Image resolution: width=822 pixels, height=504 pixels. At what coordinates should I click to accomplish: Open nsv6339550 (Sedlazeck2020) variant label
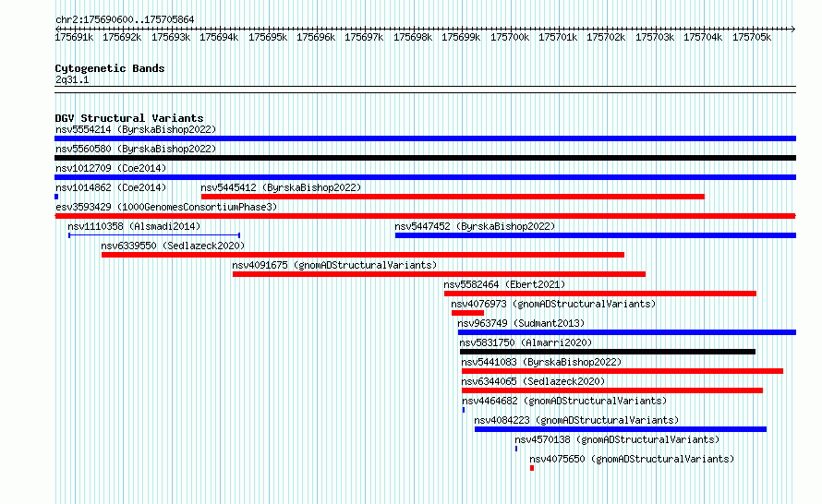(x=173, y=246)
